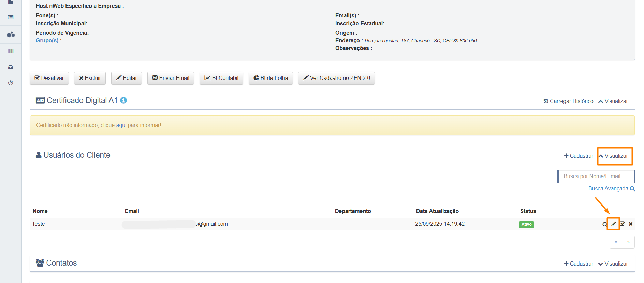Open the inbox tray icon in sidebar
The width and height of the screenshot is (644, 283).
(11, 67)
